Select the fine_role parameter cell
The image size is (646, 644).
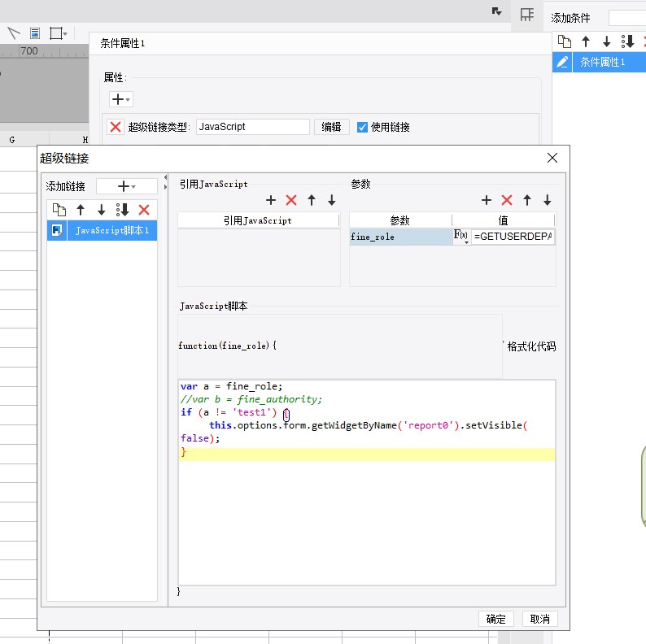pyautogui.click(x=401, y=237)
